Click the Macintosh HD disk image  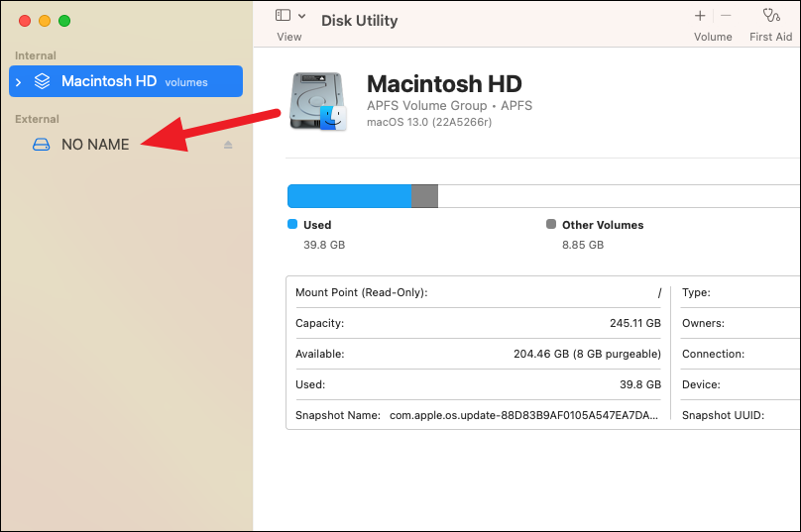click(318, 101)
